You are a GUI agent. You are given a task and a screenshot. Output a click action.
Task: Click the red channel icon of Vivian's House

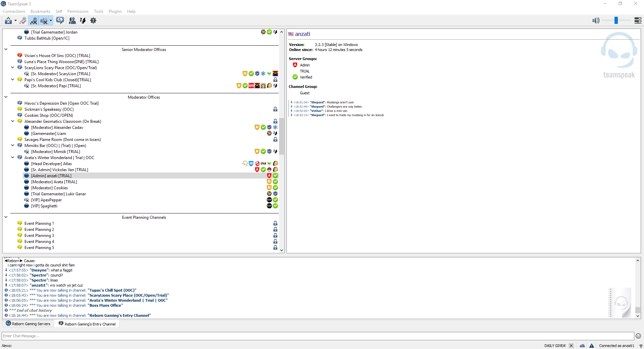click(20, 56)
